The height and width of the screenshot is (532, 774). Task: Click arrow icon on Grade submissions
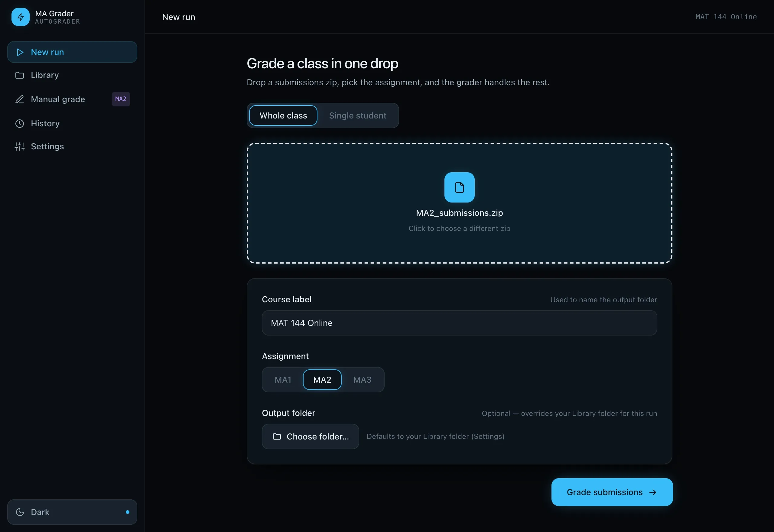(653, 492)
